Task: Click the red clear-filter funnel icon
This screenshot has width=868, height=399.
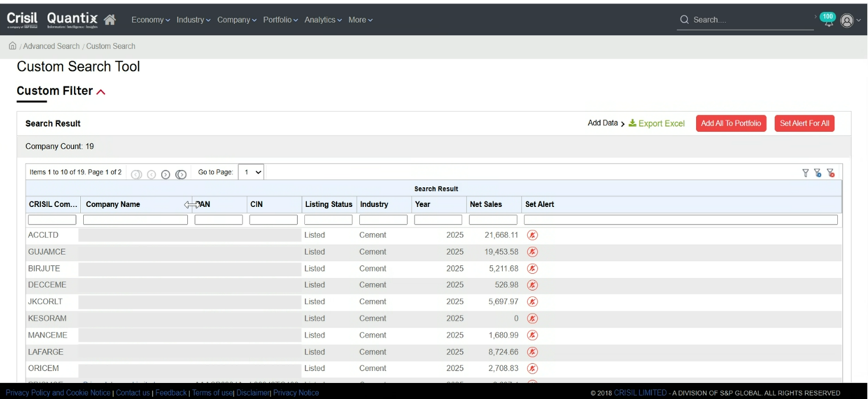Action: click(831, 174)
